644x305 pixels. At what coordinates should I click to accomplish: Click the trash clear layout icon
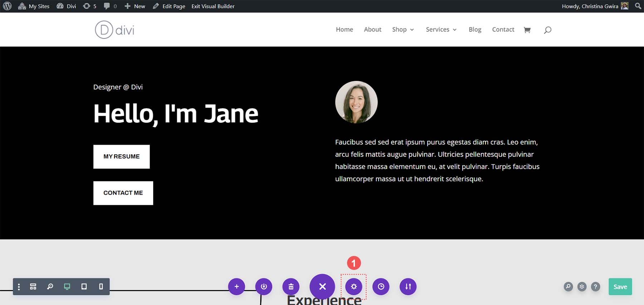click(291, 287)
